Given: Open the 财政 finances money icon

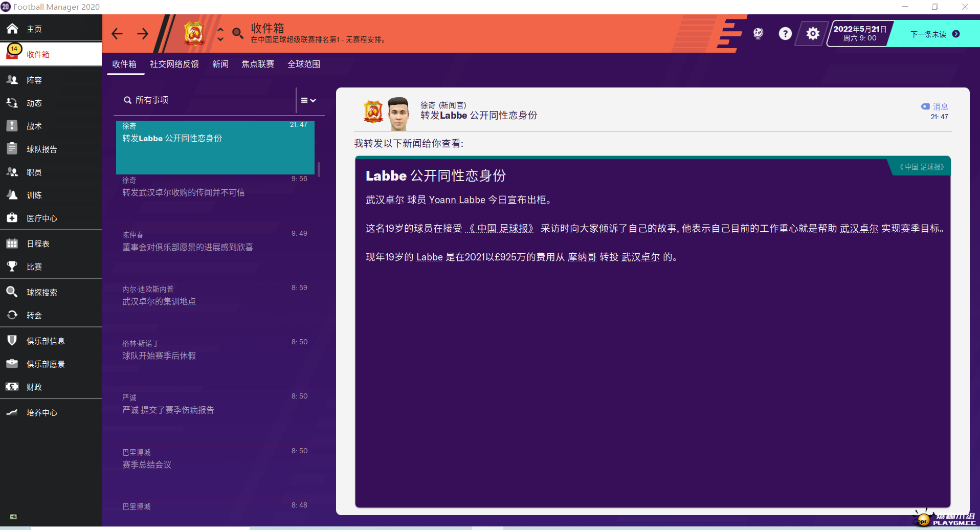Looking at the screenshot, I should 12,387.
